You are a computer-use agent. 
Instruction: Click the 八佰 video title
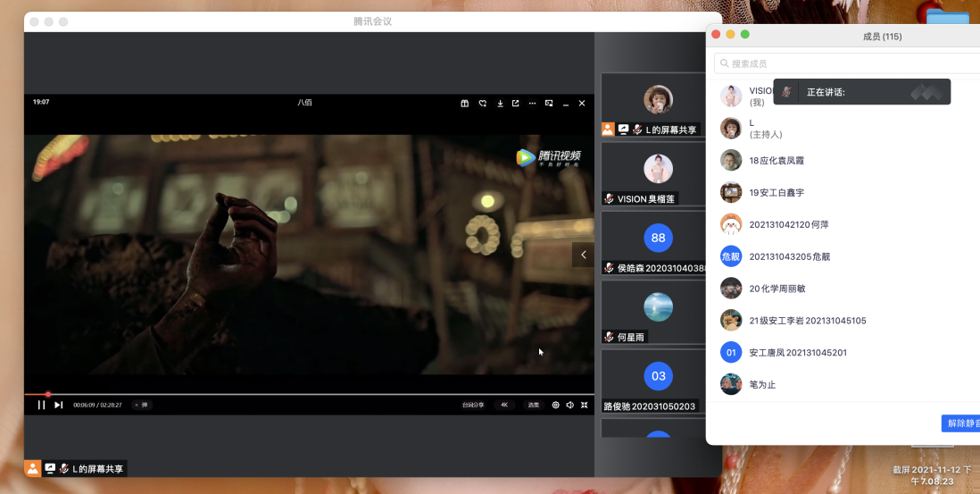[304, 103]
